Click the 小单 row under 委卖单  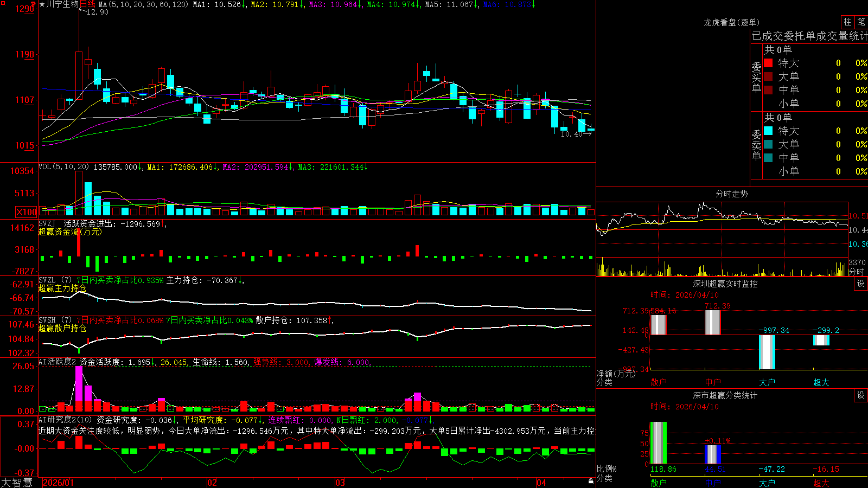tap(815, 171)
